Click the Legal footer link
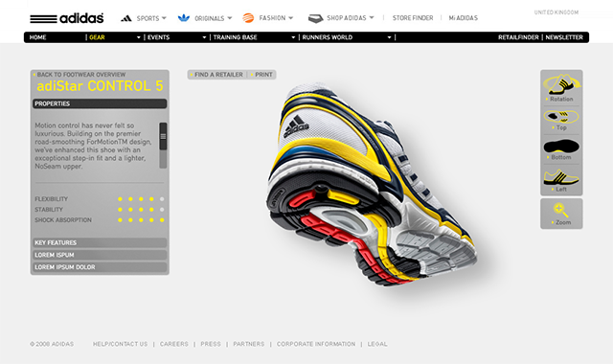 [x=377, y=344]
